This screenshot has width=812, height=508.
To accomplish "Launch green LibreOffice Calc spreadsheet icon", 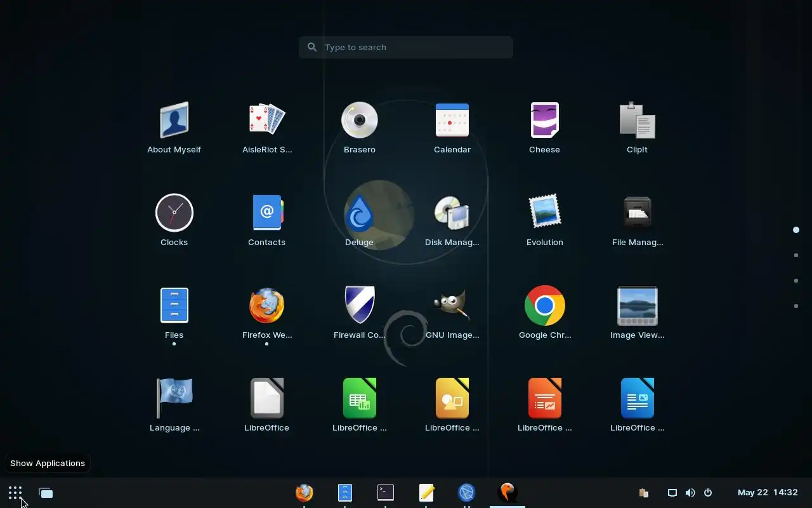I will pyautogui.click(x=359, y=398).
